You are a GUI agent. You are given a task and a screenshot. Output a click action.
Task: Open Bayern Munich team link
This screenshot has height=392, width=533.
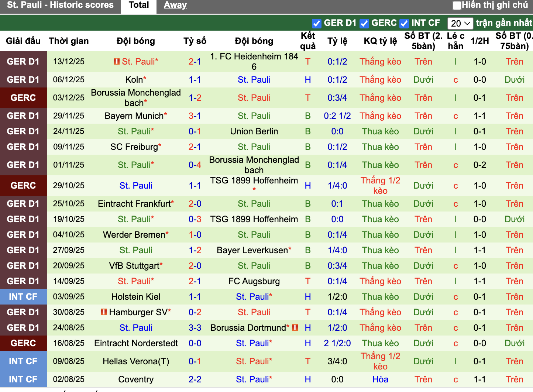(x=134, y=116)
